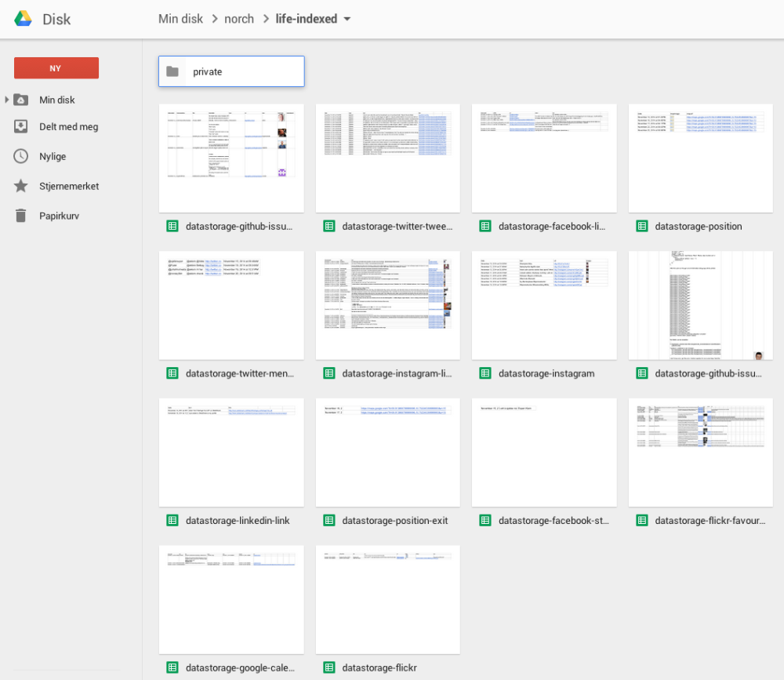
Task: Open the life-indexed folder dropdown arrow
Action: (x=347, y=19)
